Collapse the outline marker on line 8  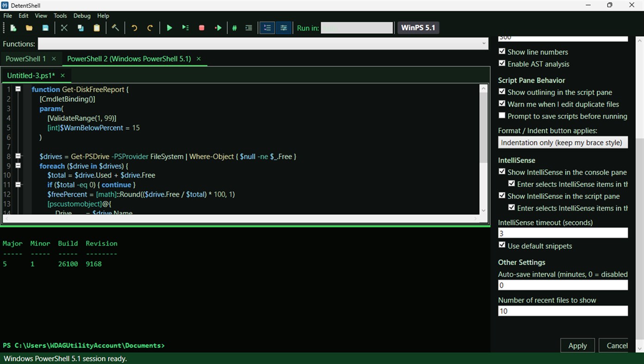coord(18,156)
